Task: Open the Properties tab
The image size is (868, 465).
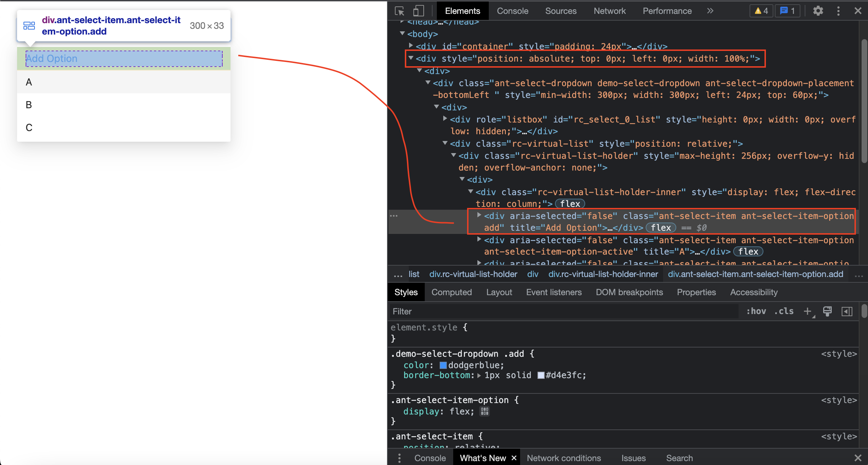Action: 696,292
